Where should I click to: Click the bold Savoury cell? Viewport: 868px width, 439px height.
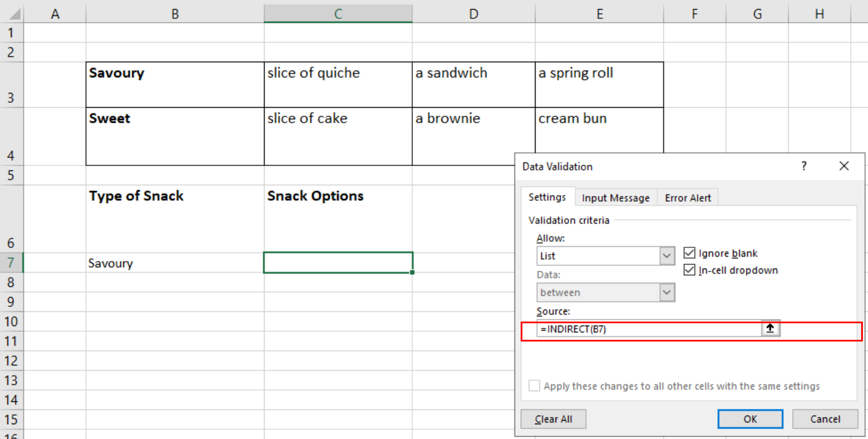175,84
